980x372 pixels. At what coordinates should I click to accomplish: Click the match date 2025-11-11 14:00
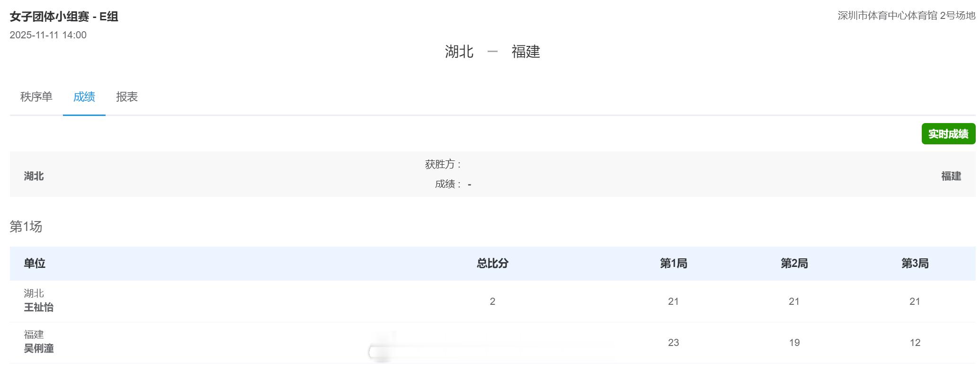(48, 35)
